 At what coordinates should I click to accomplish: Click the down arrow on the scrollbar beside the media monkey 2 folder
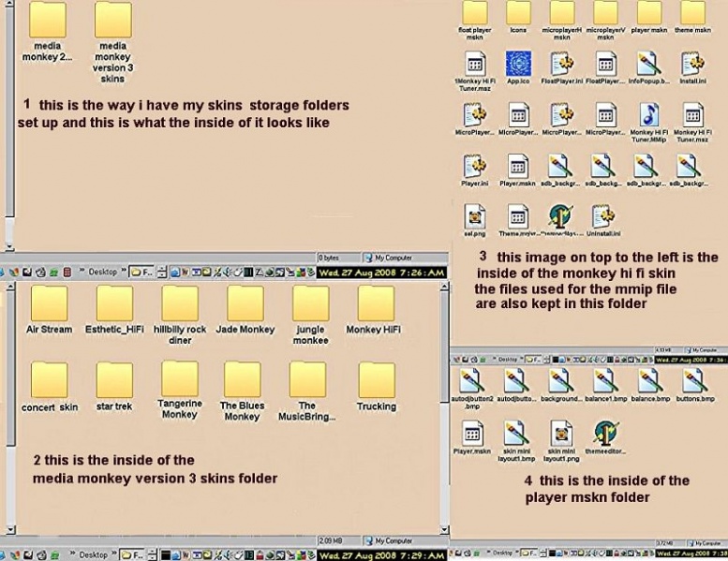tap(9, 247)
